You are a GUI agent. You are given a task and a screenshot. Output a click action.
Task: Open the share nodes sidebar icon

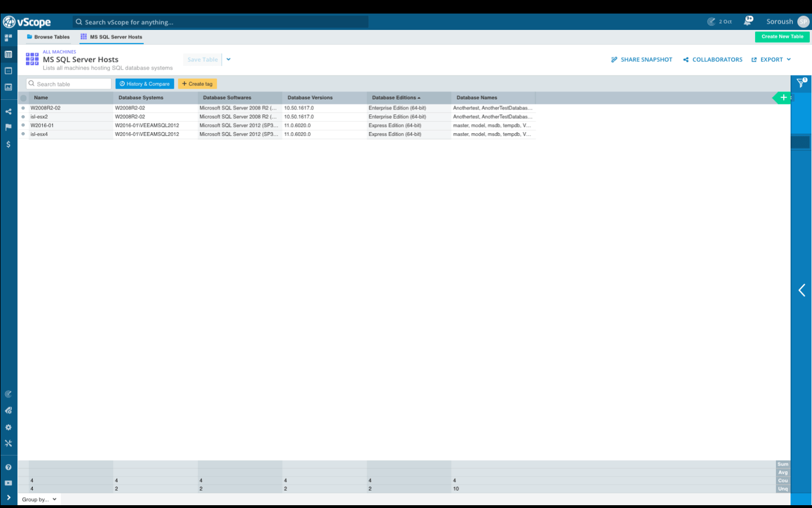click(8, 111)
